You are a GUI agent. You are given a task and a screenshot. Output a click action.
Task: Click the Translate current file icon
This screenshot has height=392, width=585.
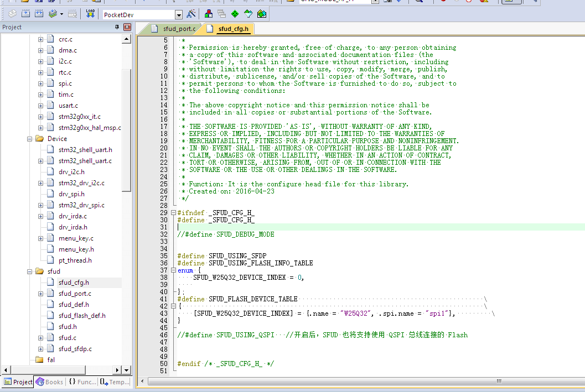coord(12,14)
